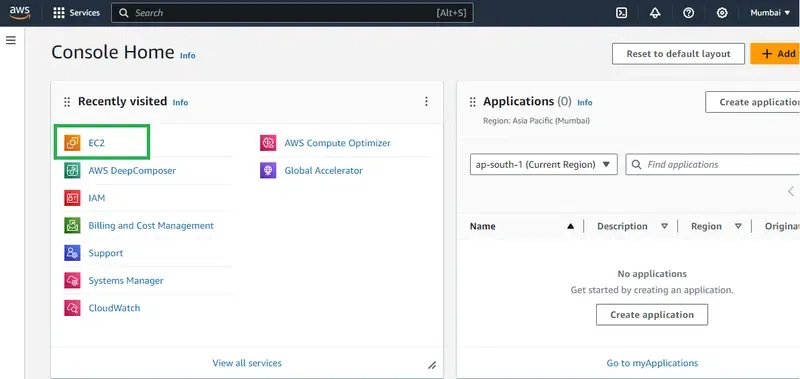This screenshot has width=800, height=379.
Task: Click Reset to default layout
Action: [x=678, y=54]
